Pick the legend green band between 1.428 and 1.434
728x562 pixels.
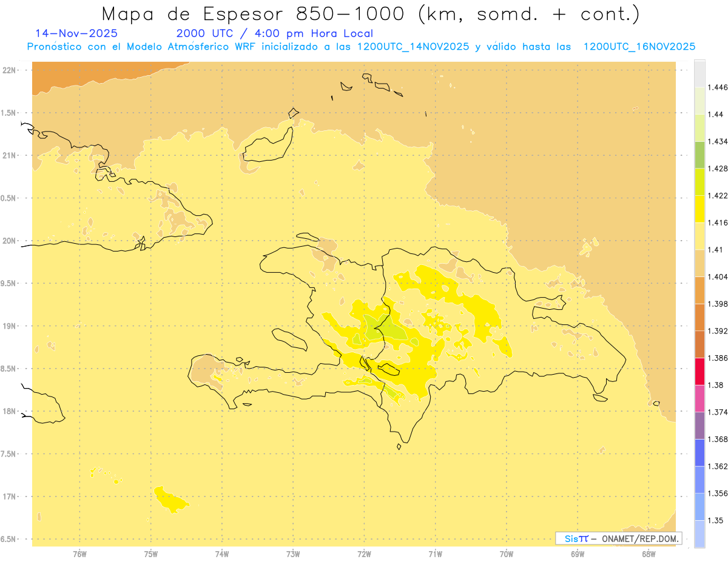[x=699, y=155]
